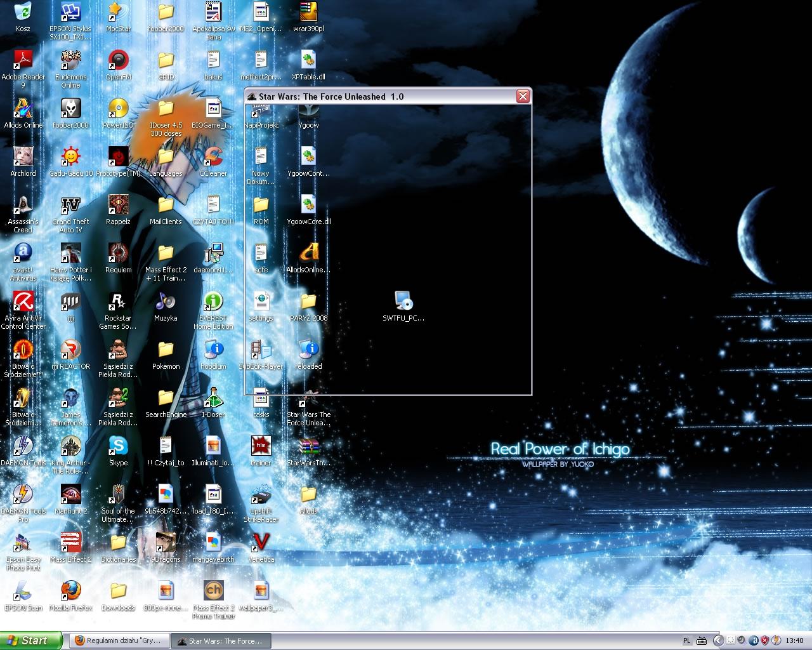Switch to the Regulamin działu Firefox taskbar button
This screenshot has width=812, height=650.
pos(119,641)
